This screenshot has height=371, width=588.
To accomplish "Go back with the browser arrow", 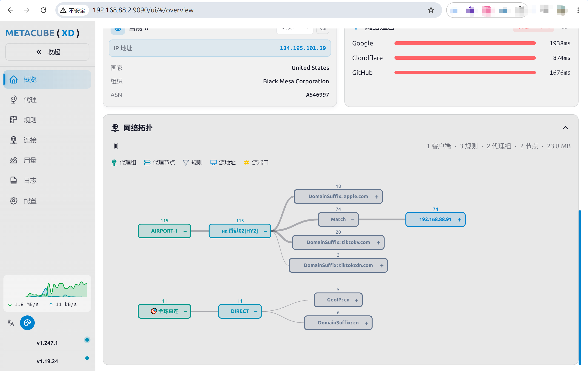I will (11, 10).
